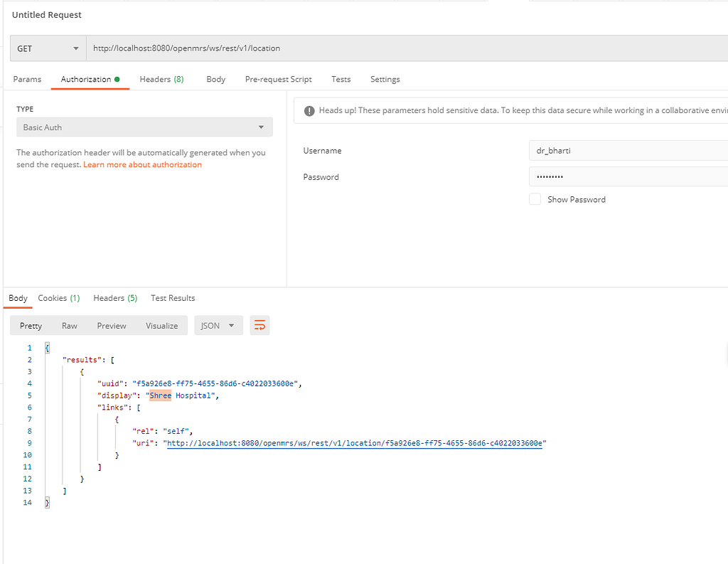Open Learn more about authorization link
Image resolution: width=728 pixels, height=564 pixels.
coord(142,164)
